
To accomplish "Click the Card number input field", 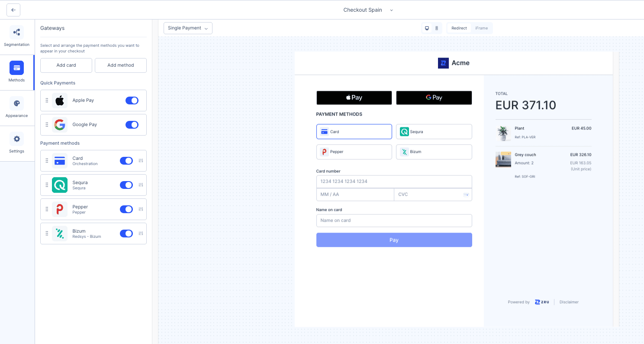I will (x=394, y=181).
